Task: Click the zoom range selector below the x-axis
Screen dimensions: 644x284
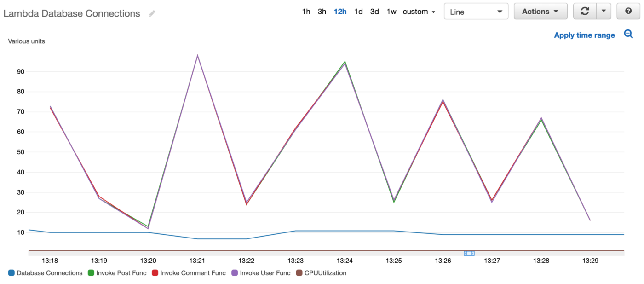Action: [470, 253]
